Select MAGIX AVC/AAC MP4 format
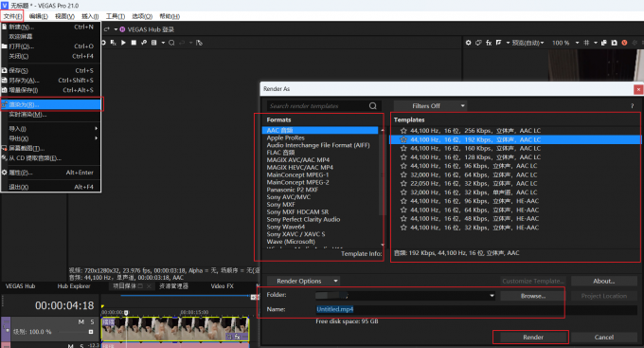This screenshot has height=348, width=644. click(x=297, y=160)
